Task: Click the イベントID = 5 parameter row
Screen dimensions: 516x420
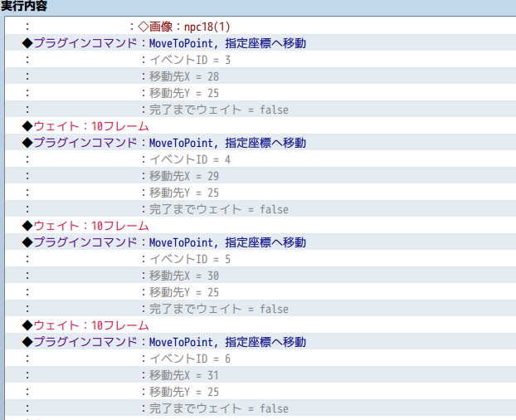Action: coord(260,259)
